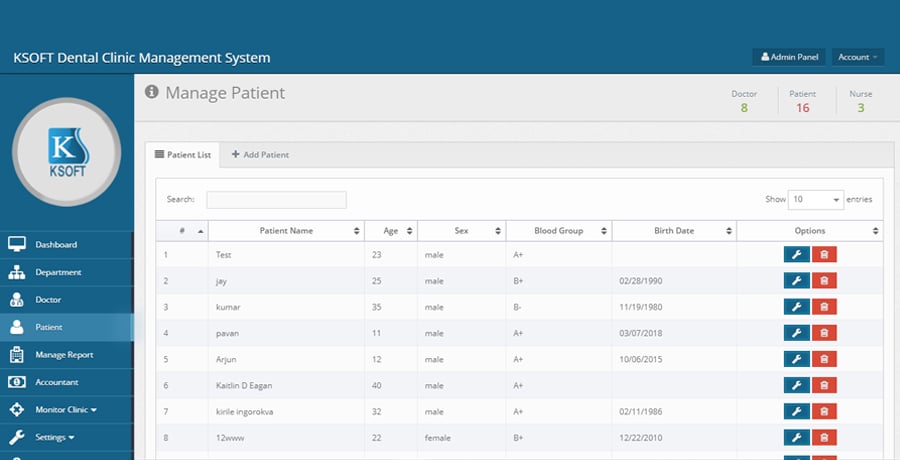900x460 pixels.
Task: Expand the Account dropdown in header
Action: pos(858,57)
